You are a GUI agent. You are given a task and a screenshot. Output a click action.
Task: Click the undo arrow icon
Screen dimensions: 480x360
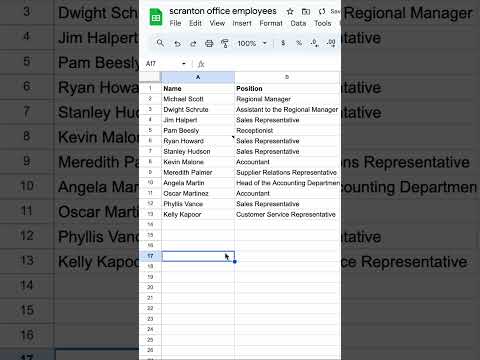pyautogui.click(x=177, y=43)
